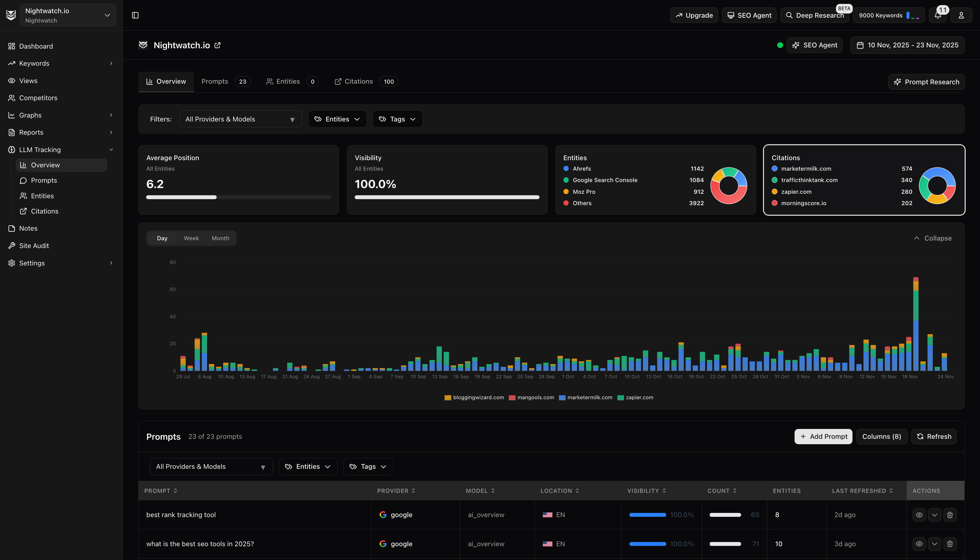Collapse the chart section
The image size is (980, 560).
pos(933,238)
